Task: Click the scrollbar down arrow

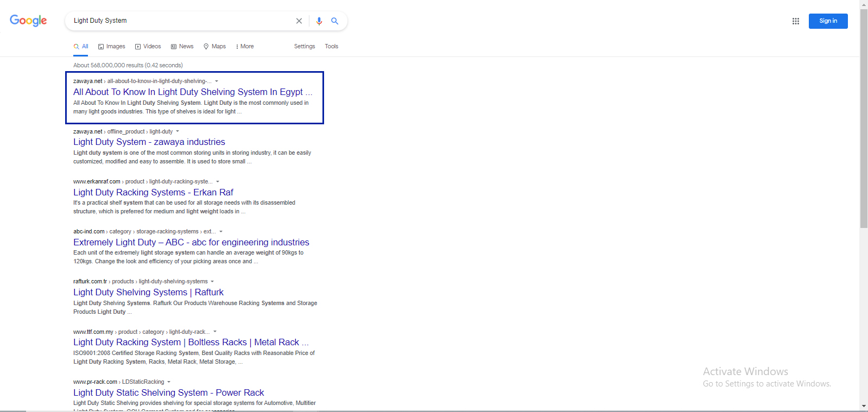Action: coord(864,406)
